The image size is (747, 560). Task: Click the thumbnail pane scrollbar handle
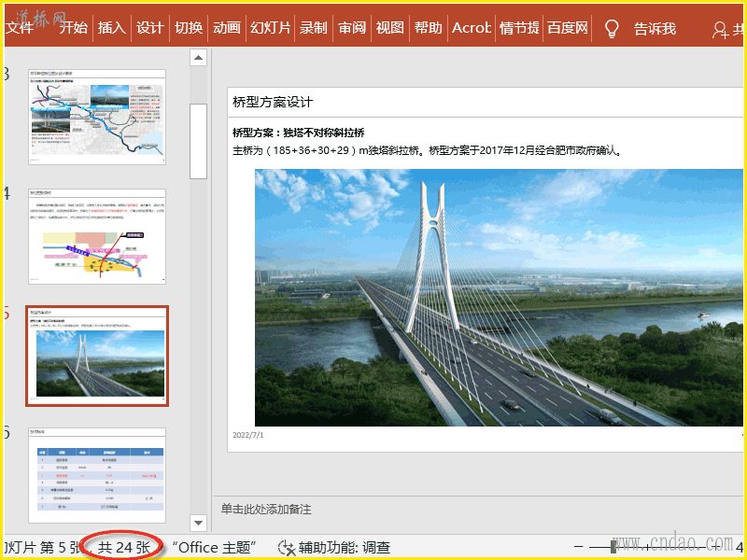(198, 141)
